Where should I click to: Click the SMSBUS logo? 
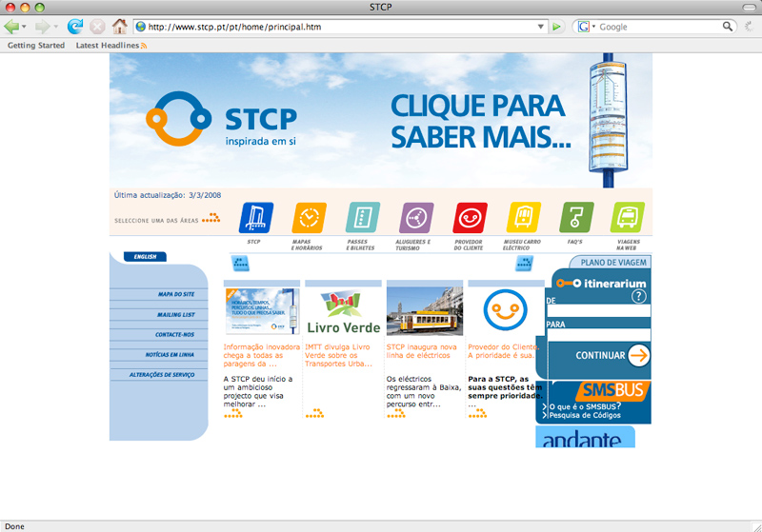click(x=612, y=390)
